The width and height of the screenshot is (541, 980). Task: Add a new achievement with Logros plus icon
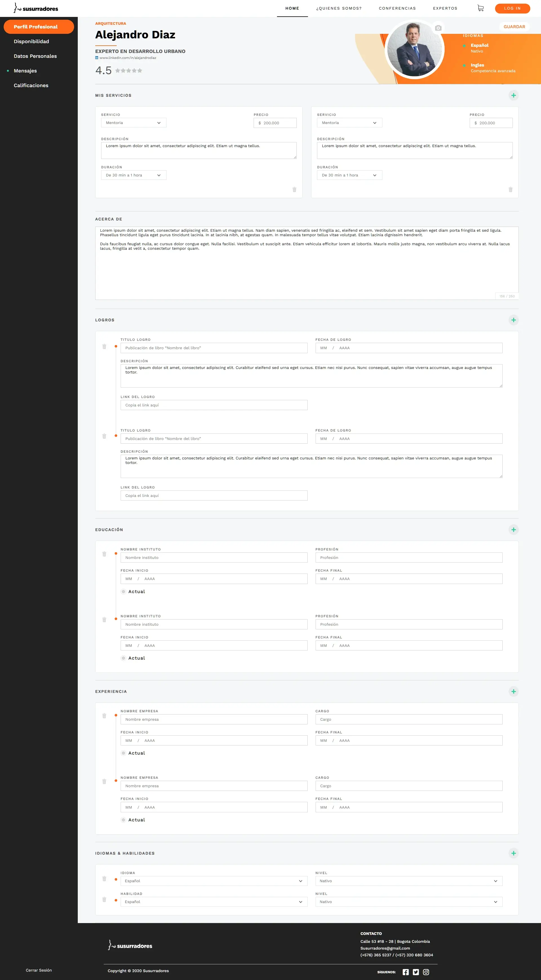(x=514, y=320)
